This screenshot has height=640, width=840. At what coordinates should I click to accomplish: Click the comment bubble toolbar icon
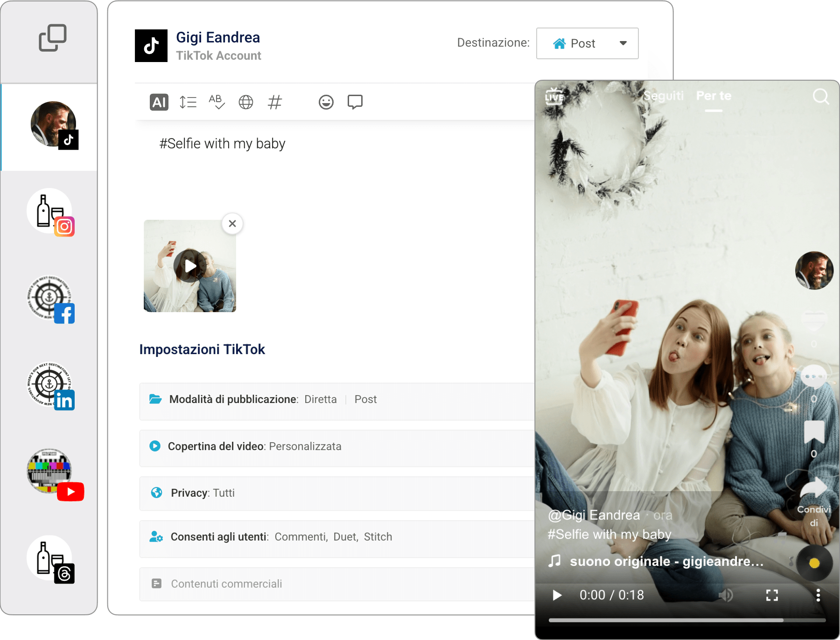tap(355, 102)
